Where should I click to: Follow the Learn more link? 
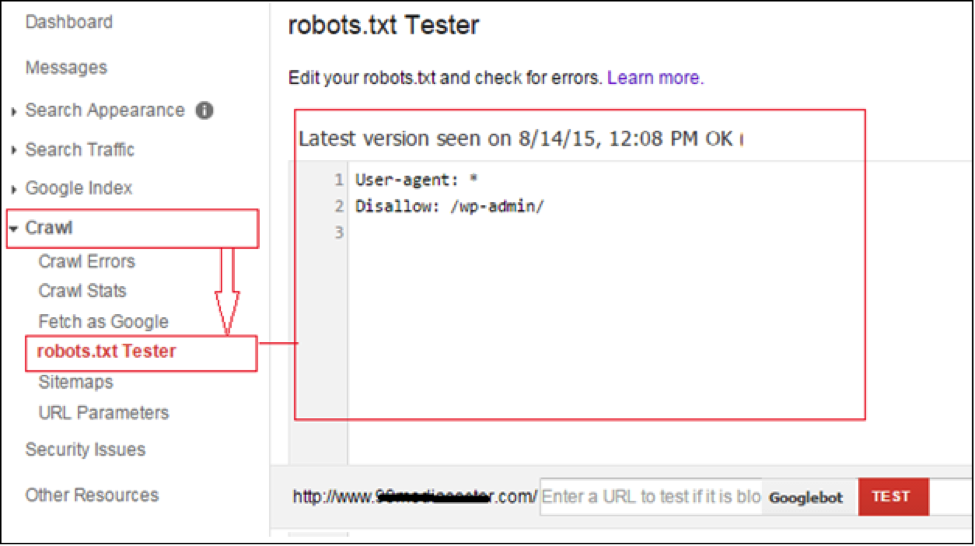655,78
